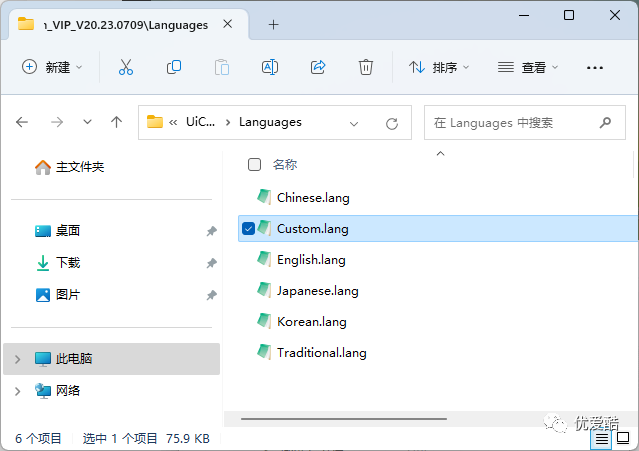The image size is (639, 451).
Task: Close the Languages tab
Action: [228, 24]
